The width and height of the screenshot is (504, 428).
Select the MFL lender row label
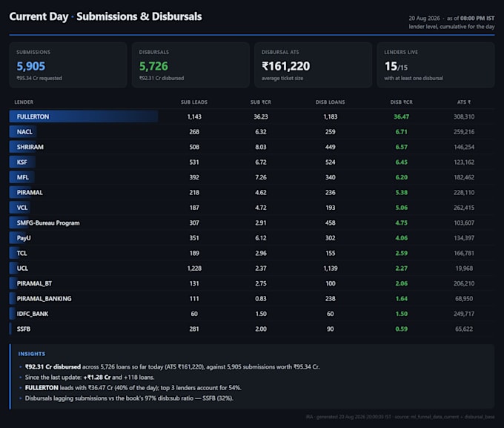(x=23, y=177)
